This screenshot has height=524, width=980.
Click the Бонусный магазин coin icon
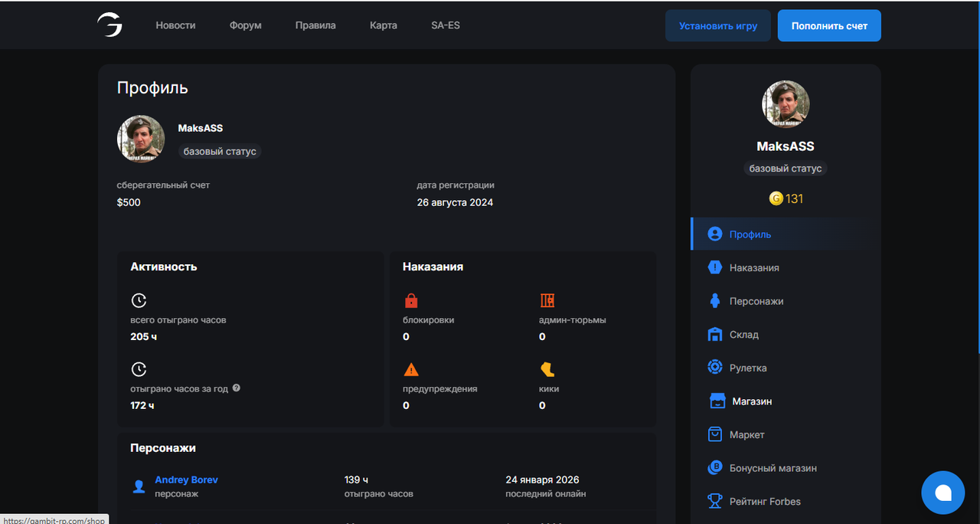[715, 467]
